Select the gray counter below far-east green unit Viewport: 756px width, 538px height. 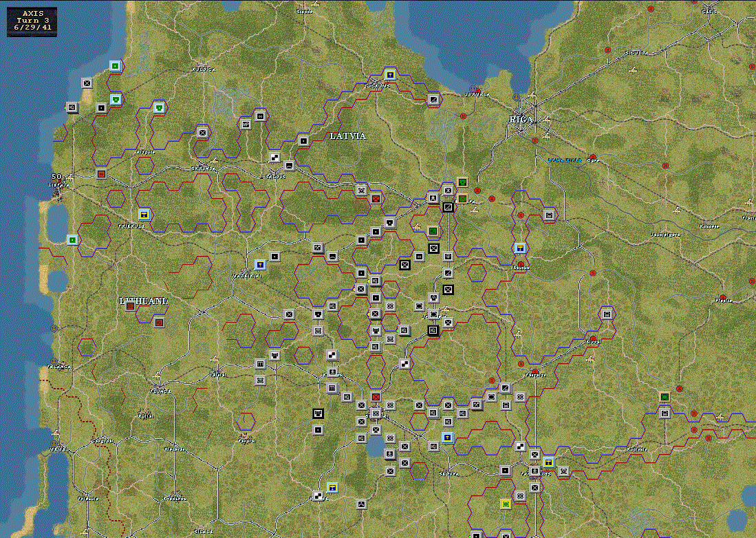pyautogui.click(x=665, y=413)
